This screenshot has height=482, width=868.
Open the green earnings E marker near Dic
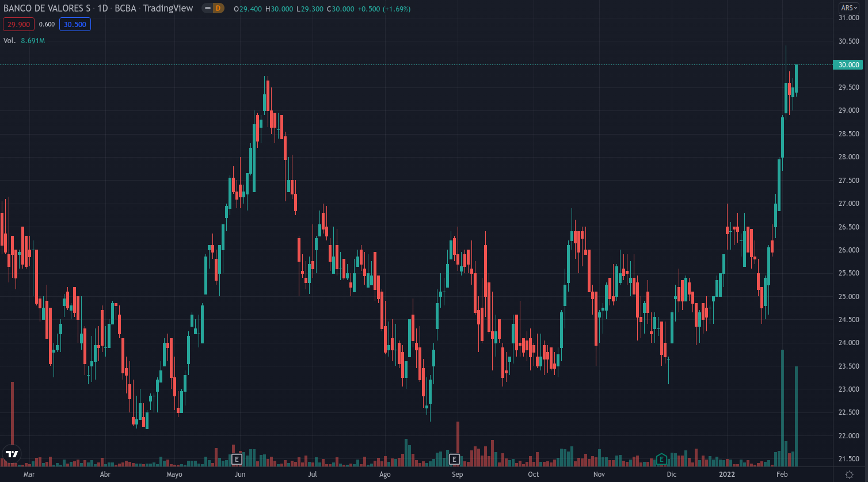point(661,459)
